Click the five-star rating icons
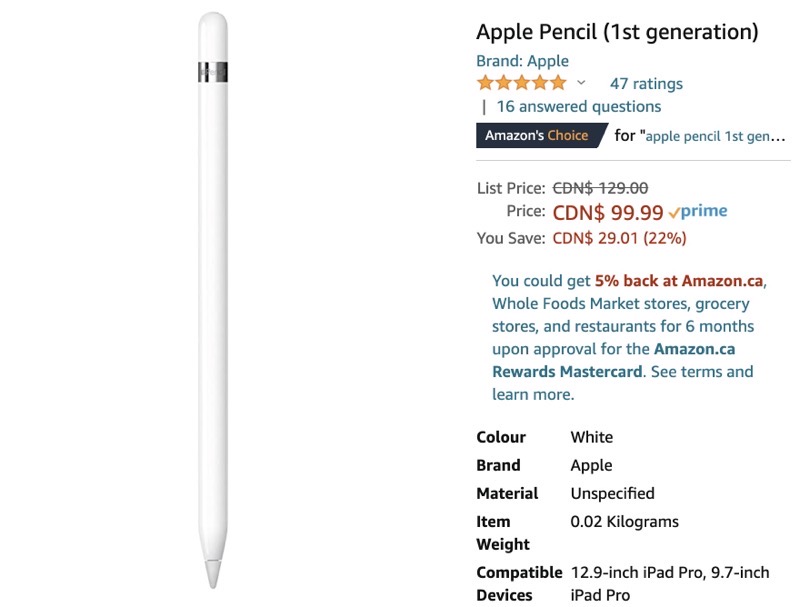Screen dimensions: 800x607 pos(521,83)
